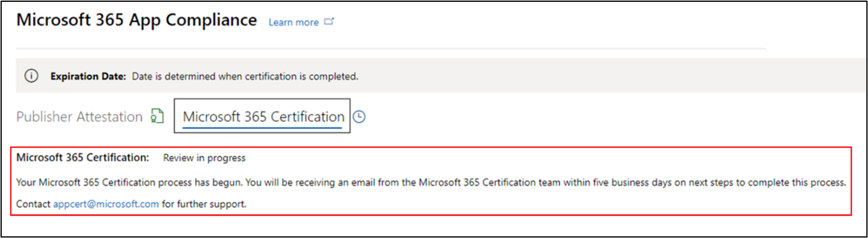Image resolution: width=868 pixels, height=238 pixels.
Task: Click the external link icon beside Learn more
Action: point(329,22)
